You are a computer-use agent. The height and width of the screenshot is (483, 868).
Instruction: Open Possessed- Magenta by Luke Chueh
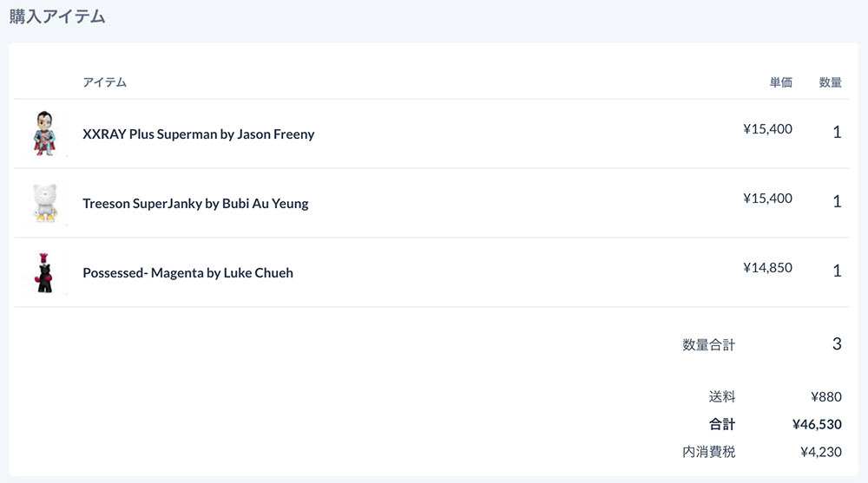pos(187,273)
